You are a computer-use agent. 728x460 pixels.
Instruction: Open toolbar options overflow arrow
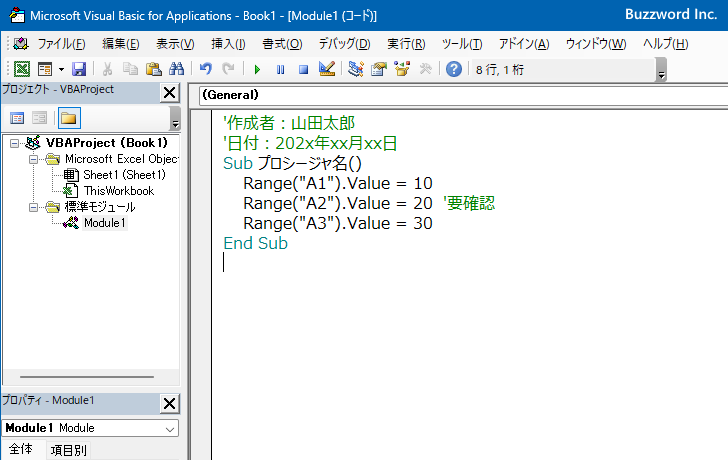click(662, 70)
